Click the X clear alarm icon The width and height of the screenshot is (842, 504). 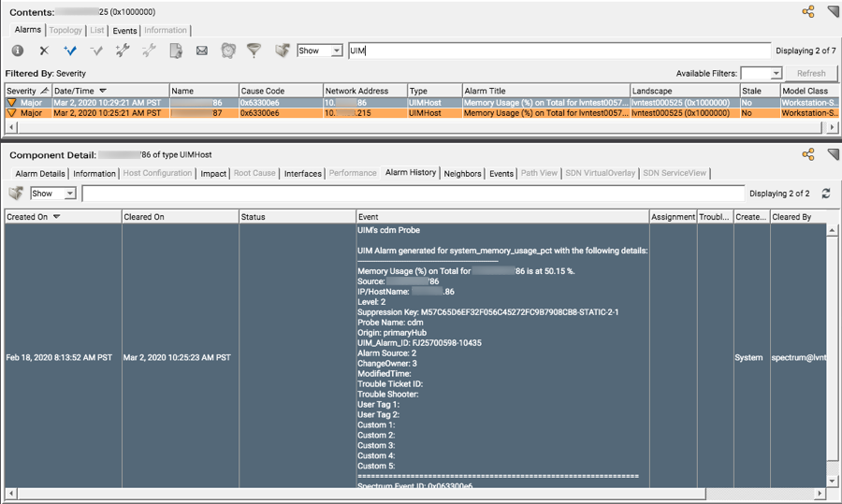pos(44,50)
